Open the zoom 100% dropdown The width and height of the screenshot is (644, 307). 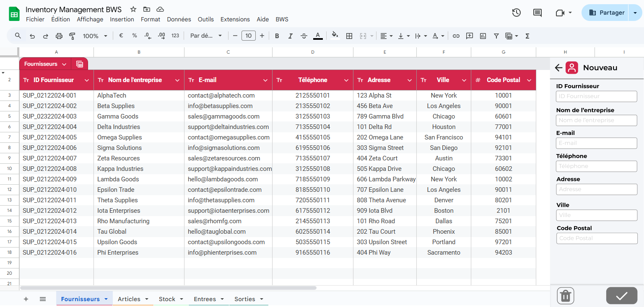(95, 36)
